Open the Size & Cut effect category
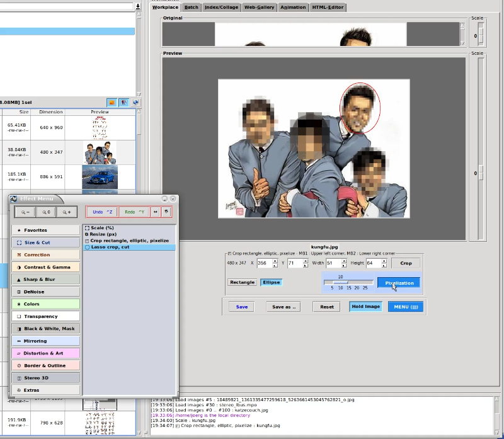504x439 pixels. [45, 242]
